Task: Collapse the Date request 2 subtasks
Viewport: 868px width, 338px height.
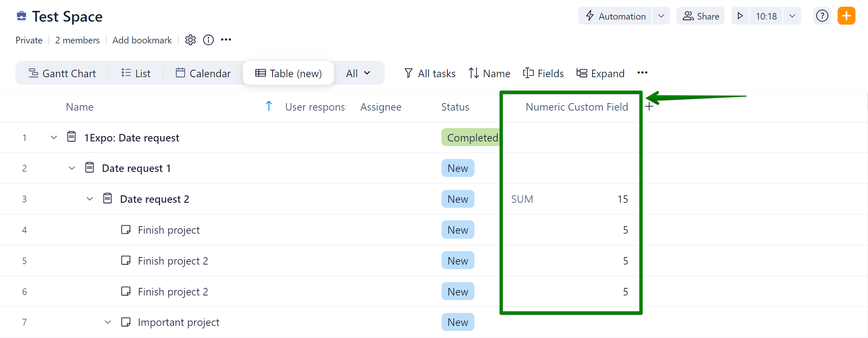Action: point(90,199)
